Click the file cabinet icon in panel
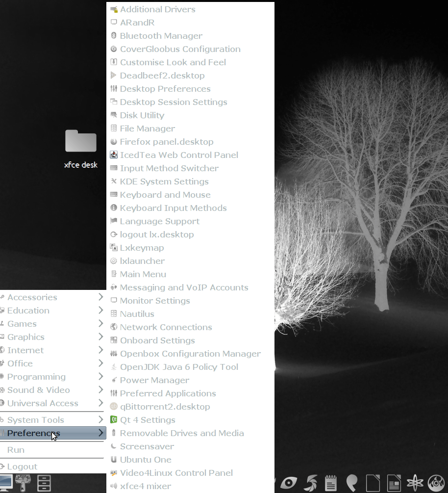Screen dimensions: 448x493 click(x=44, y=483)
